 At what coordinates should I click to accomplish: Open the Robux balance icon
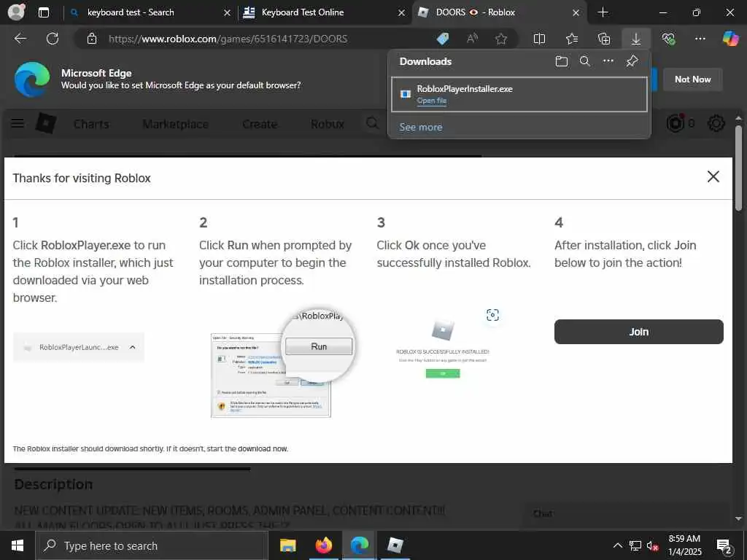coord(675,123)
